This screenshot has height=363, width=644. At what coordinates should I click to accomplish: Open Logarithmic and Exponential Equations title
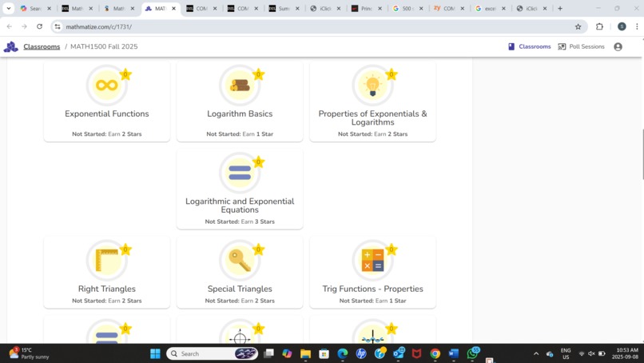pyautogui.click(x=240, y=205)
